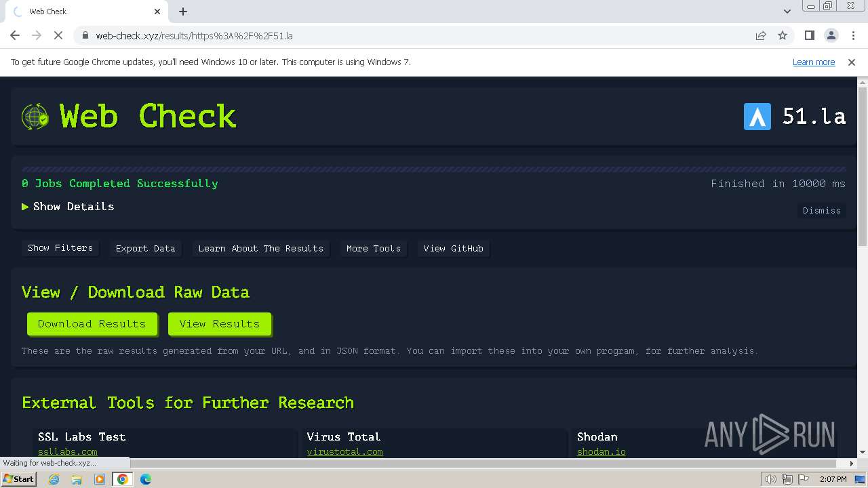Screen dimensions: 868x488
Task: Open Internet Explorer from the taskbar
Action: [54, 479]
